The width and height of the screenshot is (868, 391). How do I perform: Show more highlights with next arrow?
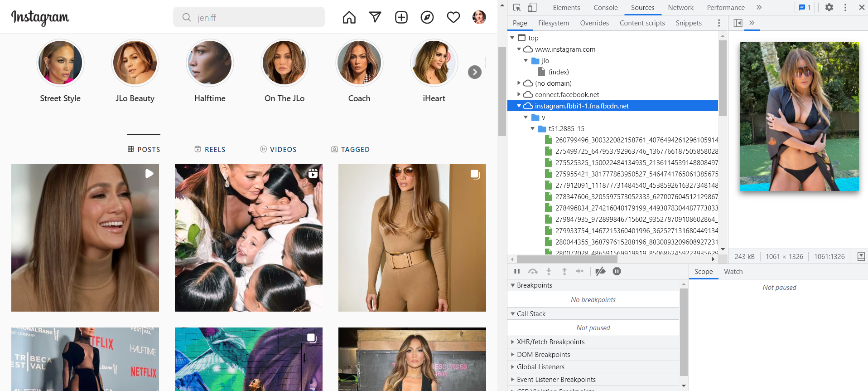[475, 72]
